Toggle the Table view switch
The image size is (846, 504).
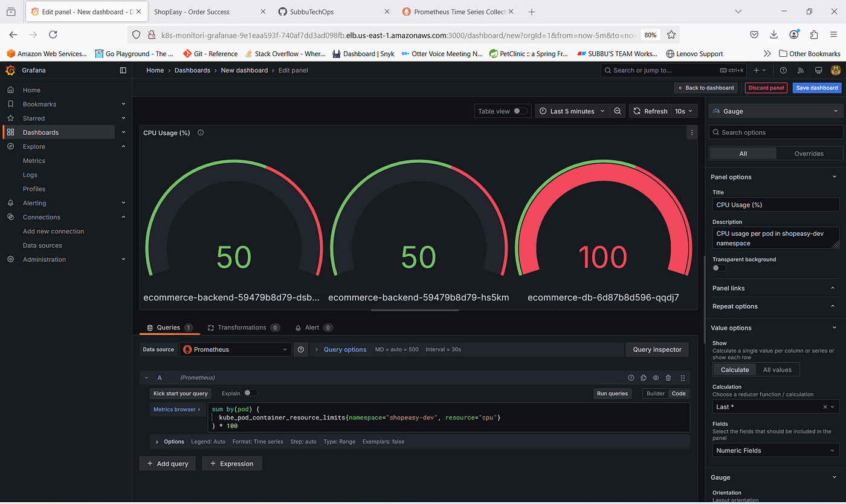[520, 111]
